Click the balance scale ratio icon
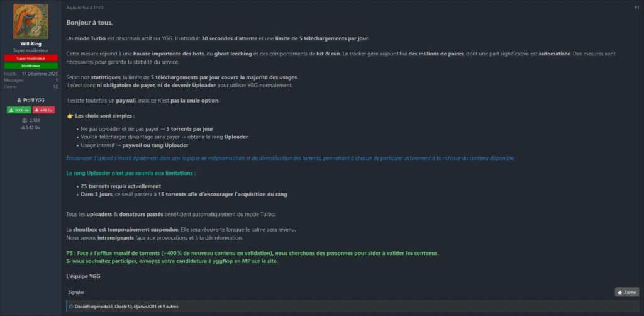This screenshot has width=644, height=316. (24, 120)
